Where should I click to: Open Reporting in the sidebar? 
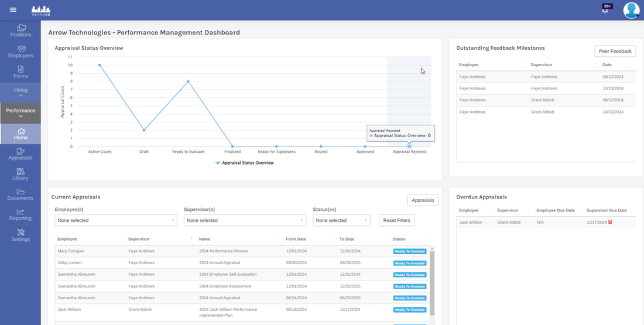[20, 215]
